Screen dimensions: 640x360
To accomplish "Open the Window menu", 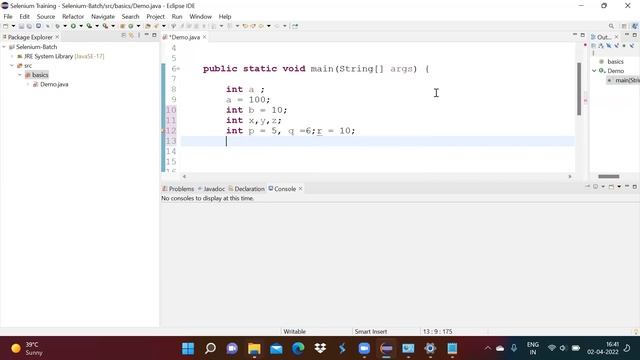I will pos(200,17).
